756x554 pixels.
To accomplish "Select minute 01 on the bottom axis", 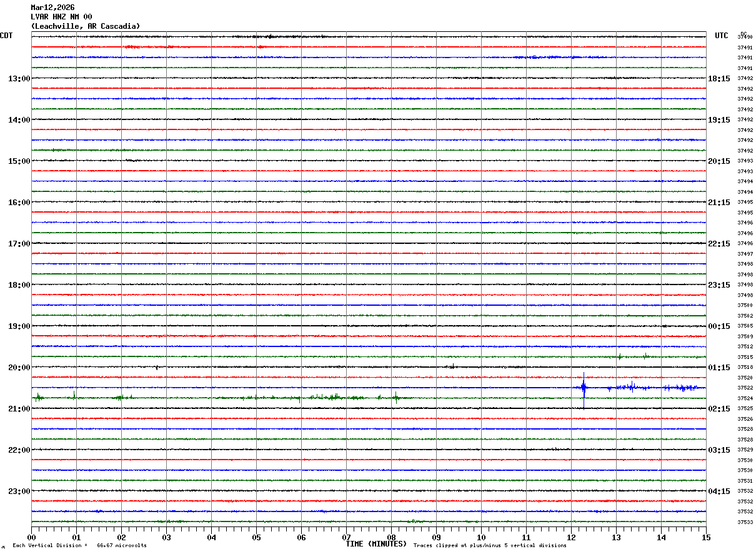I will click(x=76, y=537).
